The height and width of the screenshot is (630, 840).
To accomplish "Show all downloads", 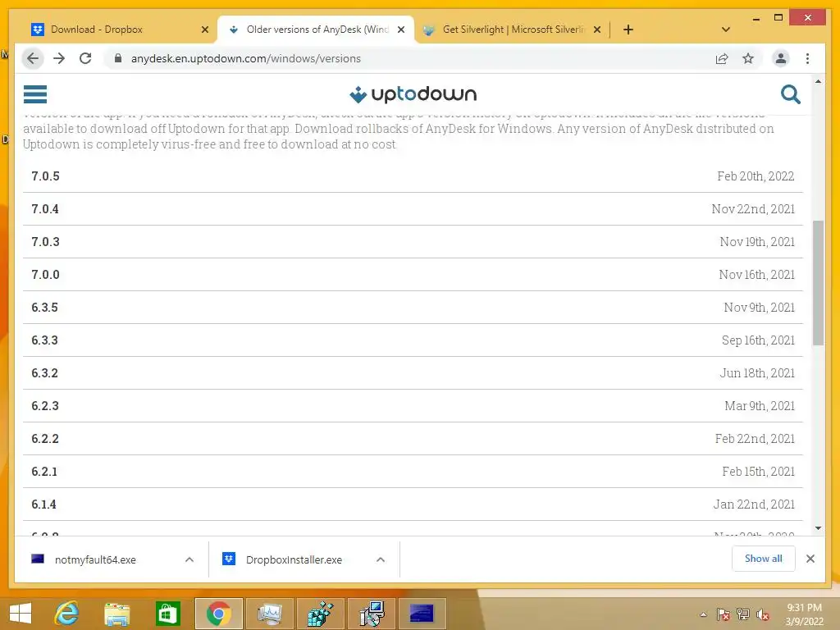I will tap(764, 559).
